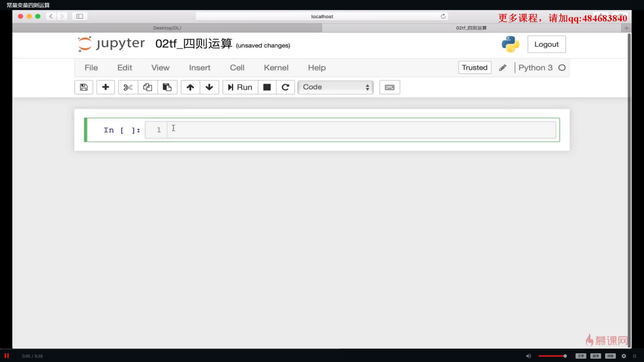This screenshot has height=362, width=644.
Task: Copy selected cells icon
Action: (x=148, y=87)
